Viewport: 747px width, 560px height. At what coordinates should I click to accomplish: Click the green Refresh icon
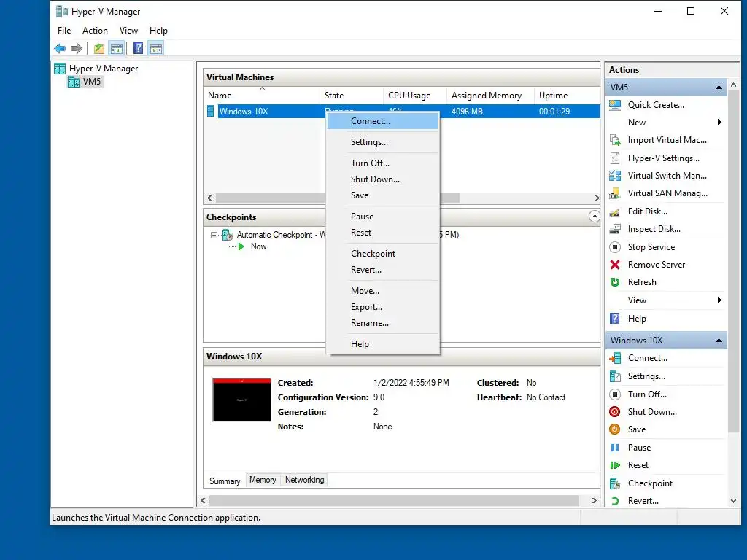pyautogui.click(x=615, y=282)
